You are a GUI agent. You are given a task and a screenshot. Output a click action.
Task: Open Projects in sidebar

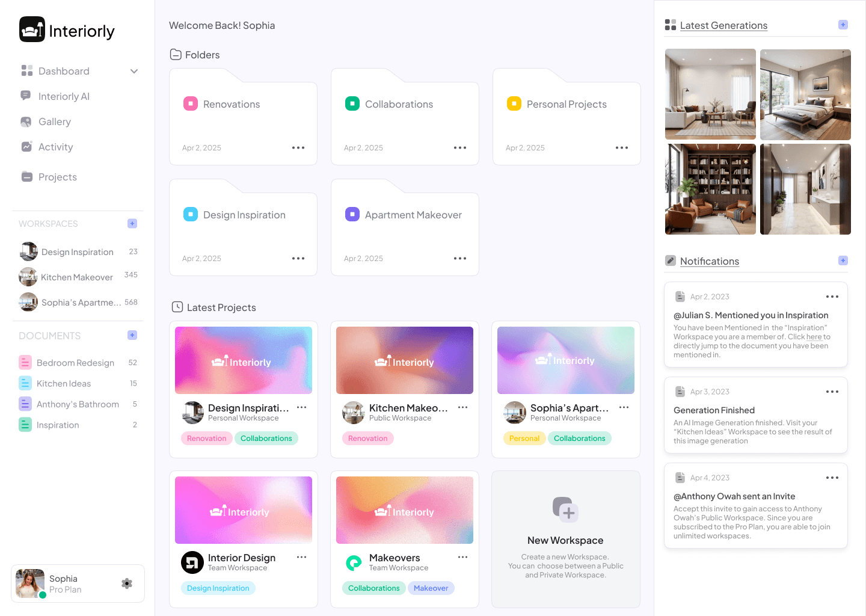click(57, 177)
